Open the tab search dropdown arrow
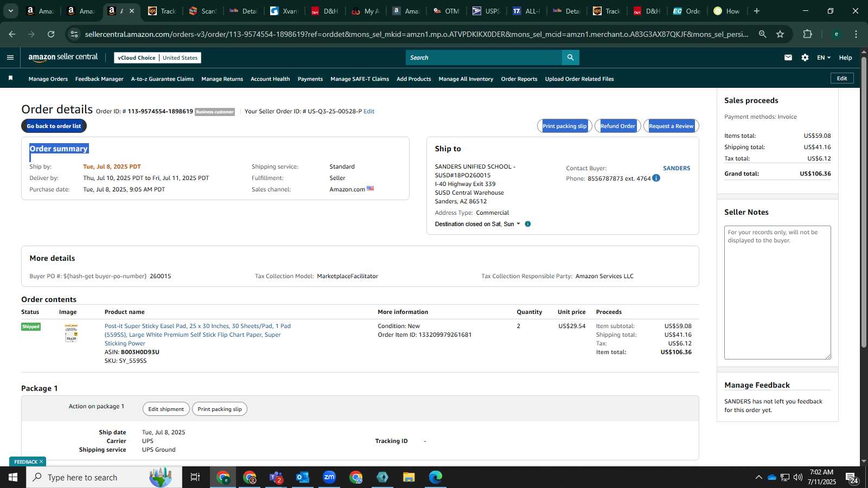Screen dimensions: 868x488 10,11
